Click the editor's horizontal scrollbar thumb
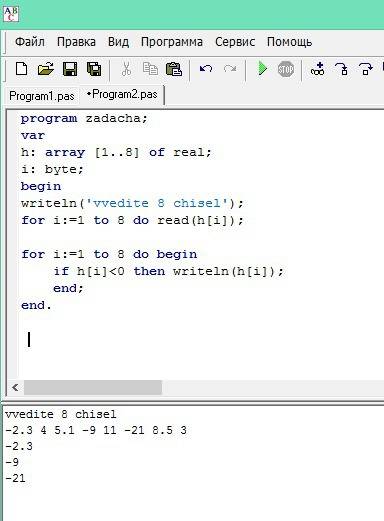384x521 pixels. (x=93, y=387)
